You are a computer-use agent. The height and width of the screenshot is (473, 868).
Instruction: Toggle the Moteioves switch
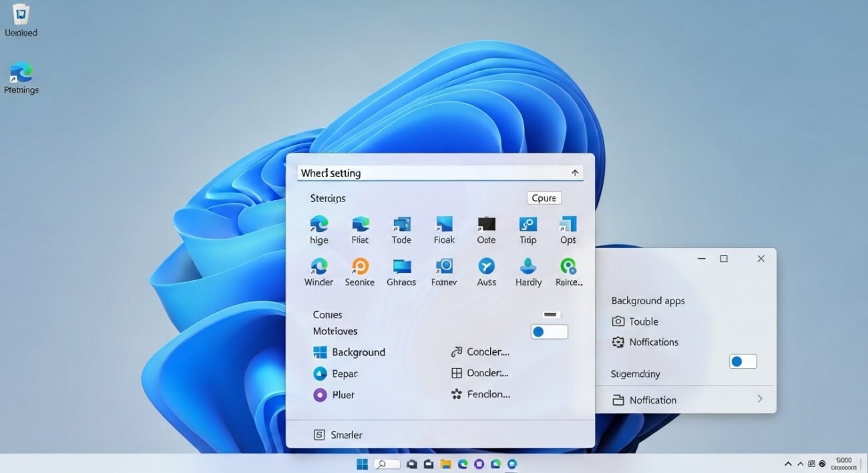click(x=549, y=332)
